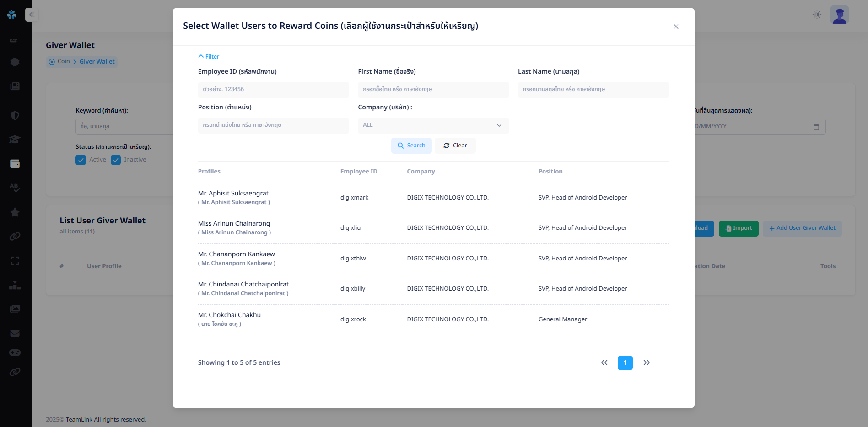Go to next page with double-chevron

coord(646,362)
